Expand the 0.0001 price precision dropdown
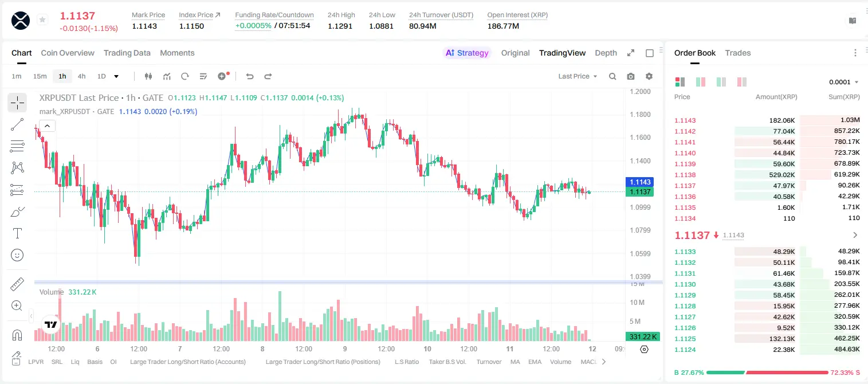This screenshot has width=868, height=384. coord(843,82)
